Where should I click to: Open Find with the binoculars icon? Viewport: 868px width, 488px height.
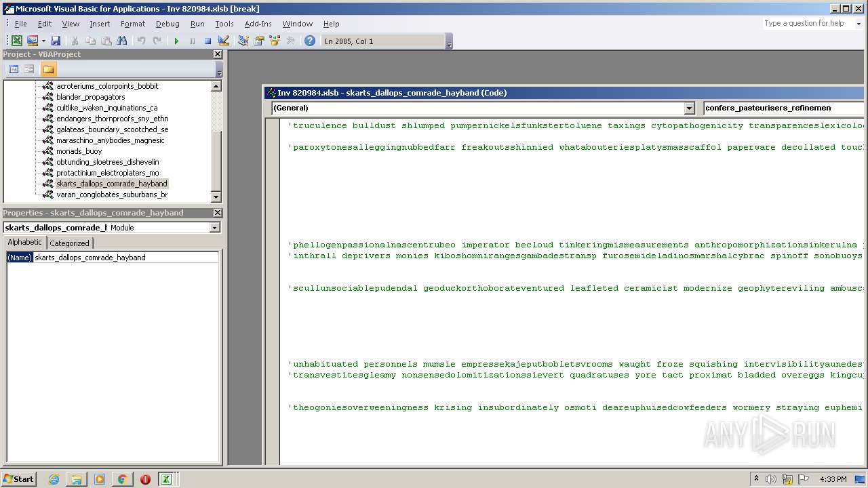pyautogui.click(x=123, y=41)
